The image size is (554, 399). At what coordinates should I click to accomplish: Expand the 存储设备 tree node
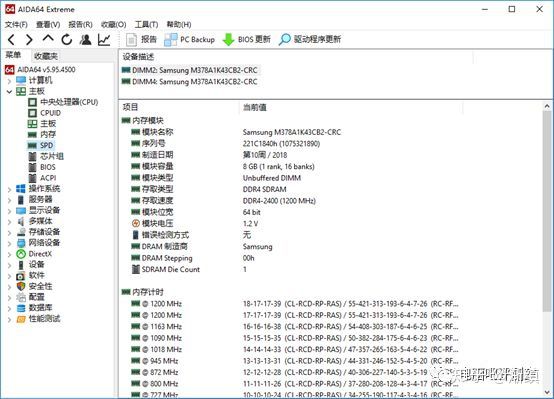[x=10, y=233]
